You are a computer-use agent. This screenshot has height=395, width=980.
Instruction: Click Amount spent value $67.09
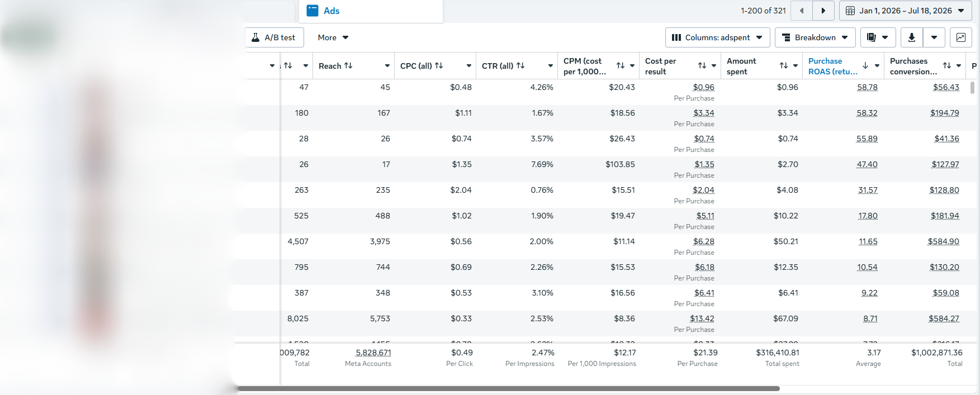point(785,318)
